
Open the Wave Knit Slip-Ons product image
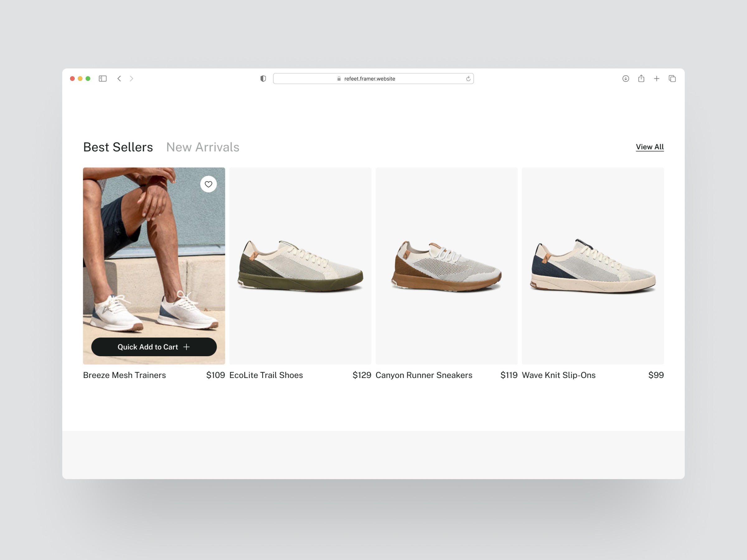coord(592,266)
